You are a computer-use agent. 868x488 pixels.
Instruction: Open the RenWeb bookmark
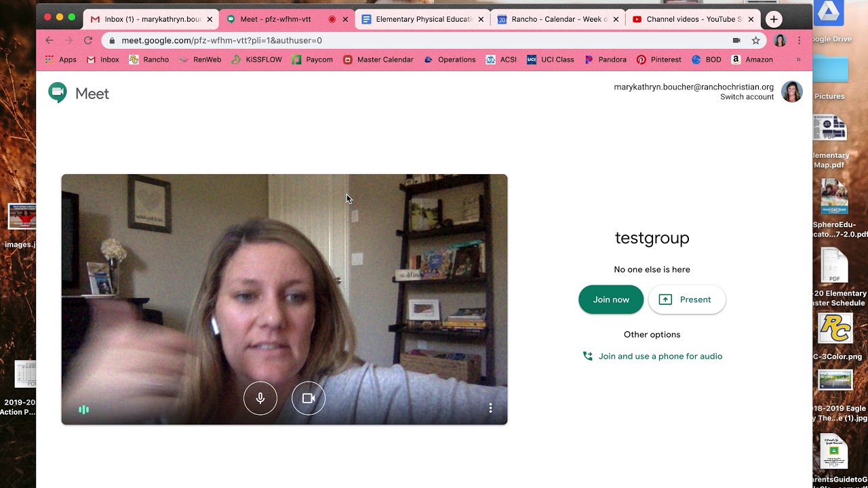(200, 60)
